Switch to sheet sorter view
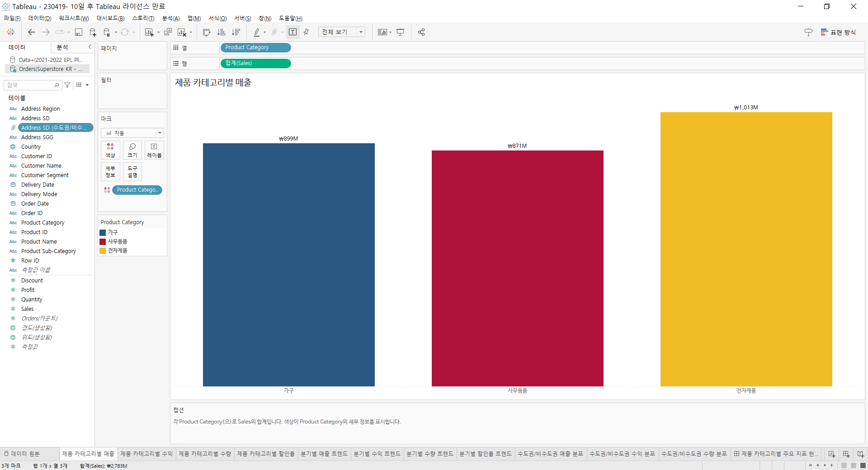The width and height of the screenshot is (868, 470). (x=844, y=465)
